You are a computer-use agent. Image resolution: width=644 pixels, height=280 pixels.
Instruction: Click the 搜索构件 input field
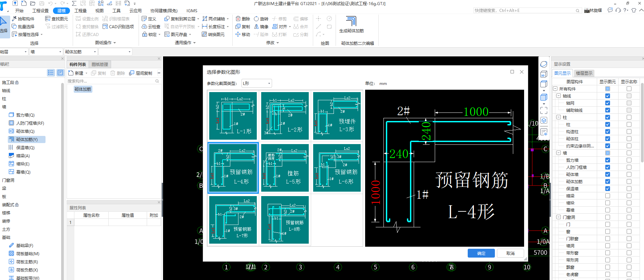pos(111,81)
